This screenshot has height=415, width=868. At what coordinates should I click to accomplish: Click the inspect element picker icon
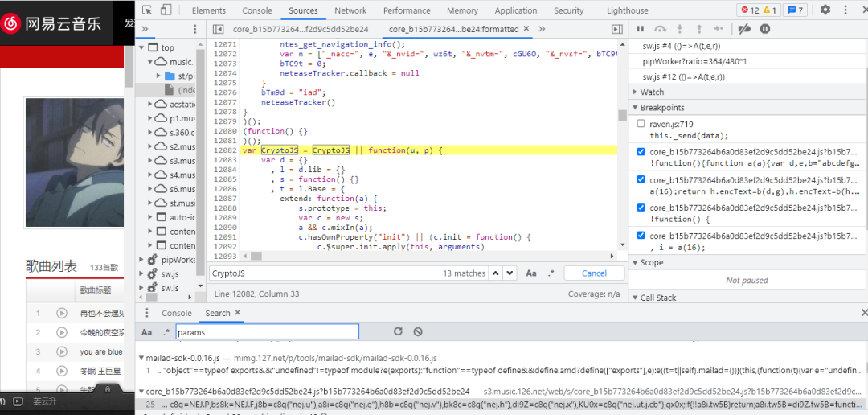click(x=147, y=10)
